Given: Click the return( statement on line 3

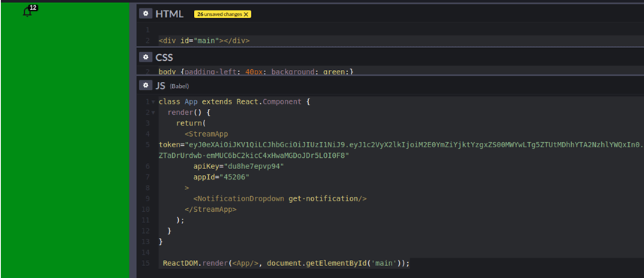Looking at the screenshot, I should (x=191, y=122).
